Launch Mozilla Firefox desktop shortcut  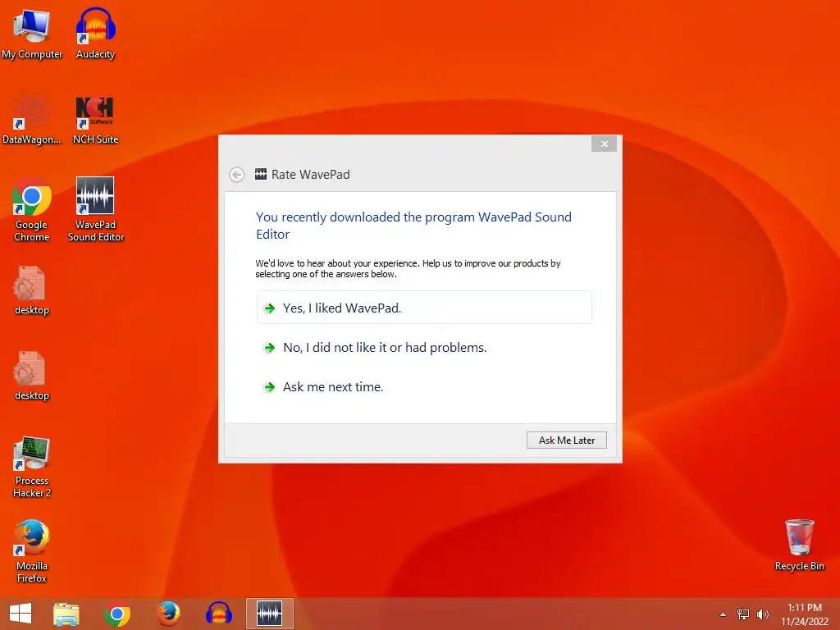click(x=32, y=551)
